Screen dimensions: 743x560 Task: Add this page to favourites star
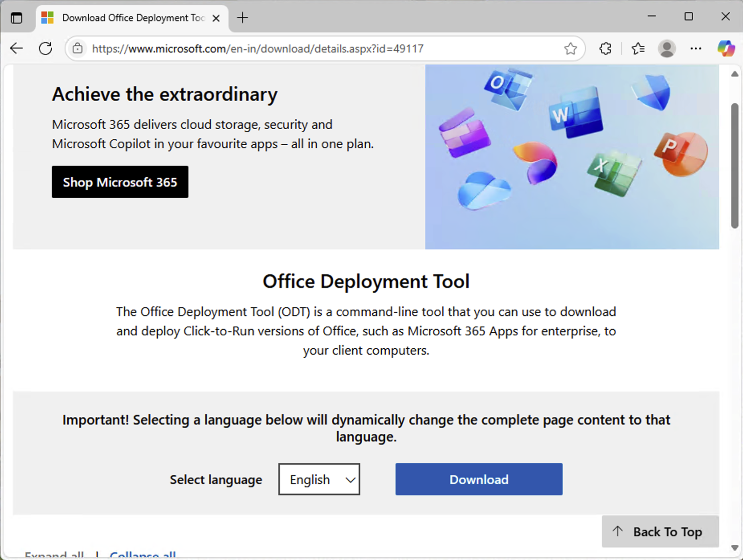tap(570, 49)
